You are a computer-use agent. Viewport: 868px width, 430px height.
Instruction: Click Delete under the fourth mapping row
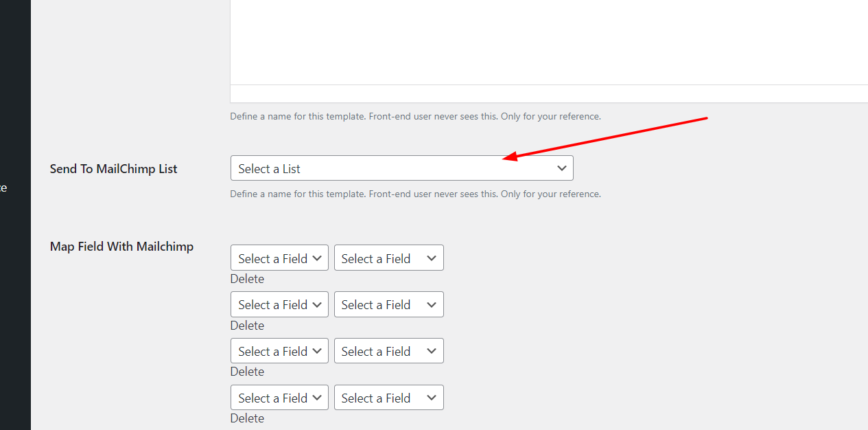(247, 418)
